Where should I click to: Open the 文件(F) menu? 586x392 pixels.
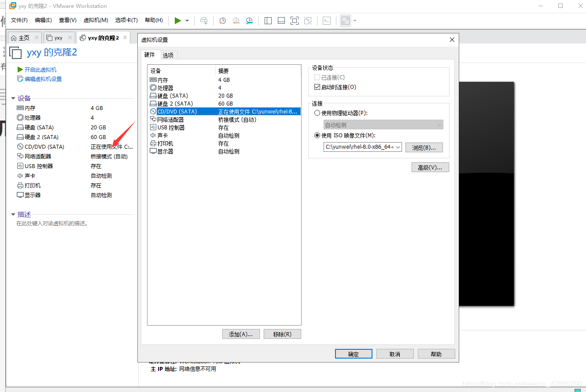coord(19,20)
